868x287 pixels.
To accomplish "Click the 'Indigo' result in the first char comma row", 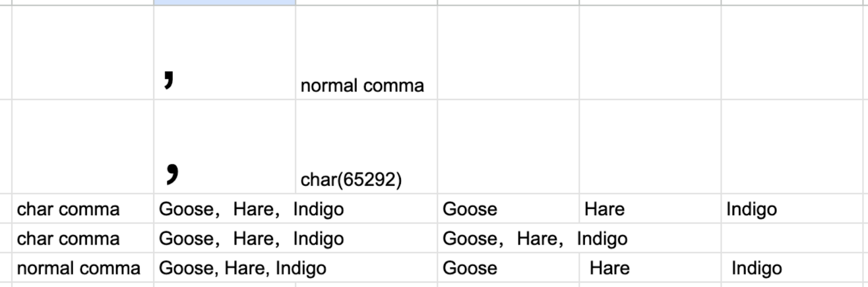I will (x=751, y=209).
